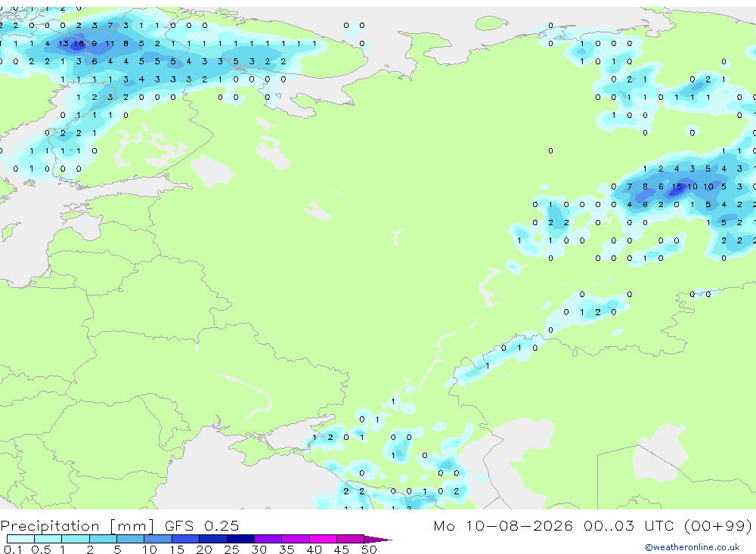This screenshot has width=756, height=554.
Task: Select the "20" legend scale label
Action: pos(204,549)
